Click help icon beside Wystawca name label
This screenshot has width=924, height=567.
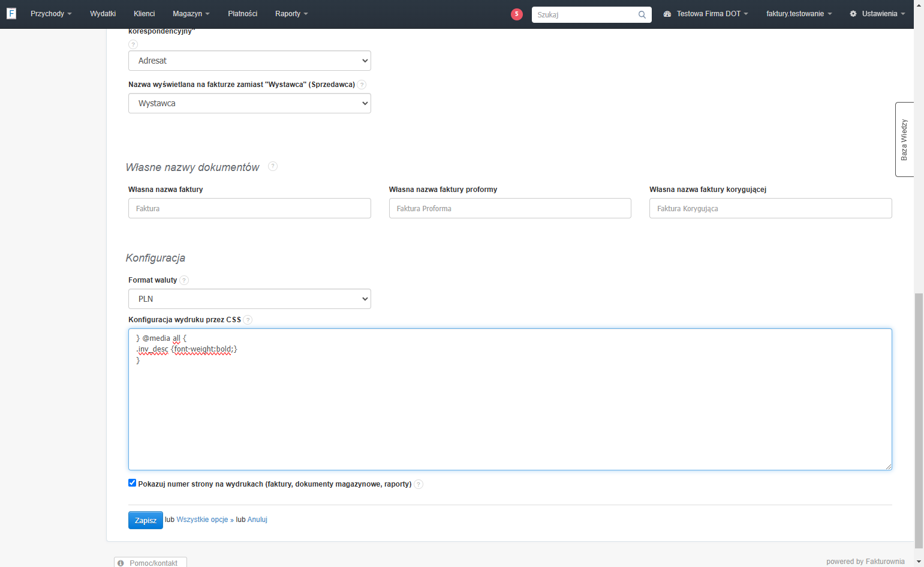point(362,85)
